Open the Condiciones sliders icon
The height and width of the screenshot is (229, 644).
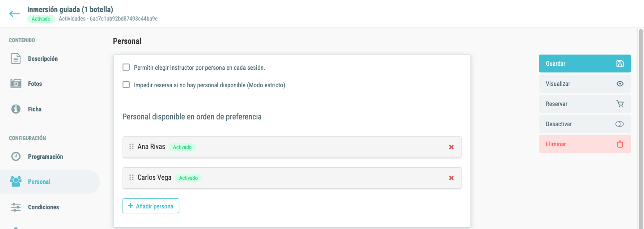point(16,207)
